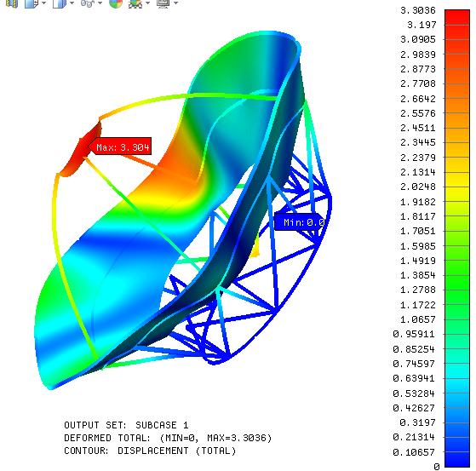Screen dimensions: 476x471
Task: Open dropdown arrow beside the eyeglasses icon
Action: (100, 3)
